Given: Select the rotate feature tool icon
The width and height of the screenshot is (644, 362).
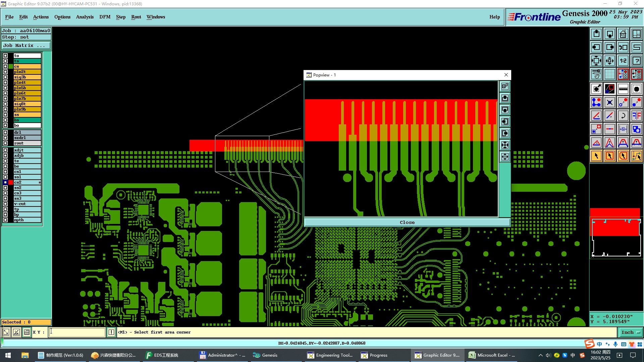Looking at the screenshot, I should [x=623, y=116].
